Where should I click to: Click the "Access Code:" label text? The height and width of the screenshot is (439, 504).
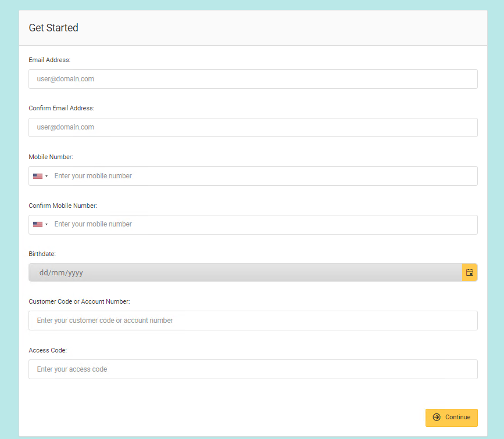pyautogui.click(x=48, y=350)
